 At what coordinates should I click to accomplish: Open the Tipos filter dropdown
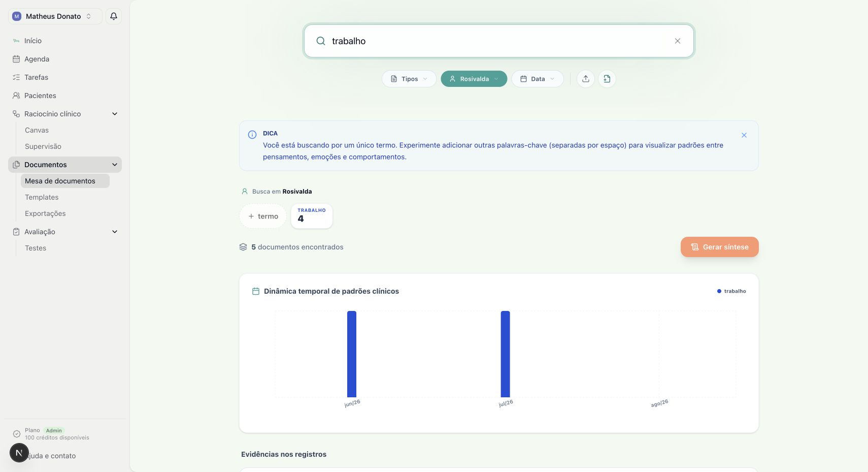(x=409, y=79)
